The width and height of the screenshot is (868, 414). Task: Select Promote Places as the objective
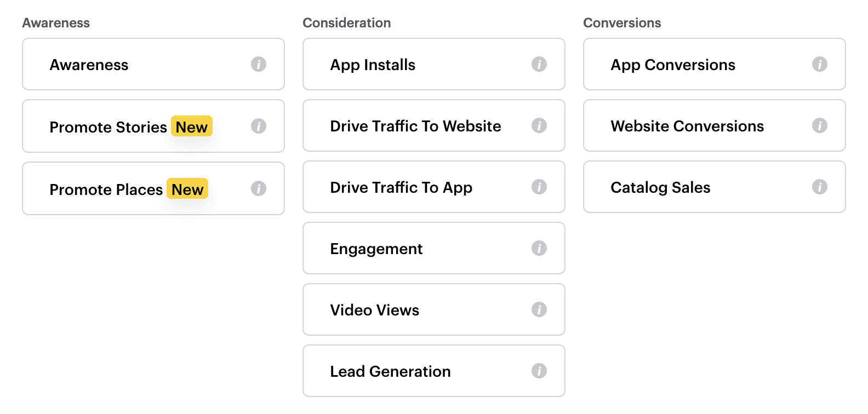point(137,189)
